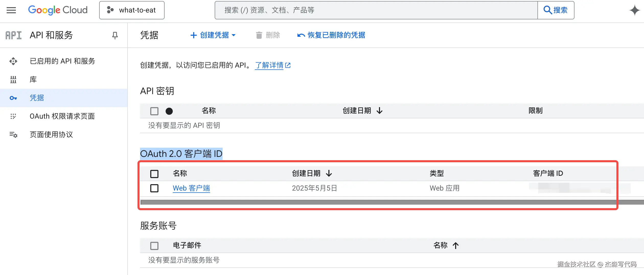Viewport: 644px width, 275px height.
Task: Click the 搜索 search button
Action: click(x=556, y=10)
